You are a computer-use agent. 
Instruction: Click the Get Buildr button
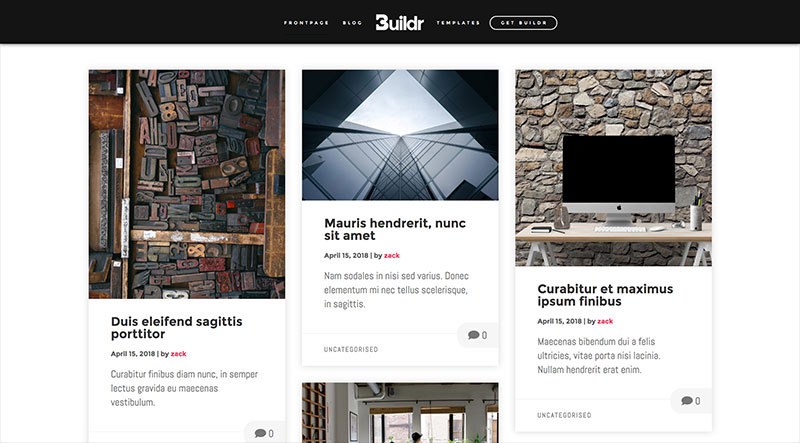point(523,23)
